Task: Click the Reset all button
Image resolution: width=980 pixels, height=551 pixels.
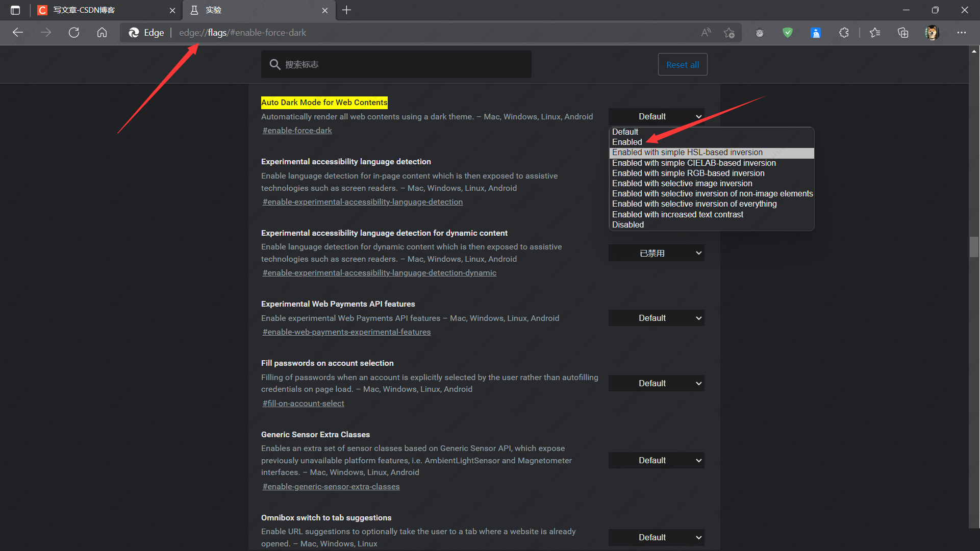Action: click(x=682, y=65)
